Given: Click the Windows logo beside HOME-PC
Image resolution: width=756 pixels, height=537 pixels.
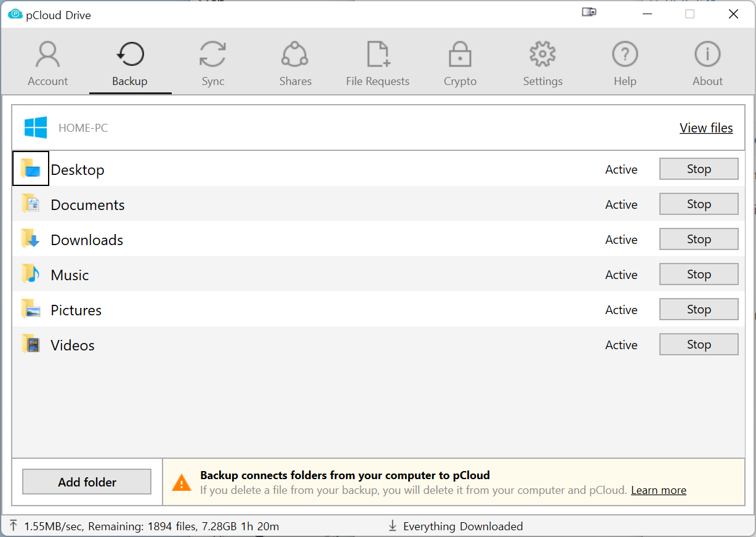Looking at the screenshot, I should [x=36, y=127].
